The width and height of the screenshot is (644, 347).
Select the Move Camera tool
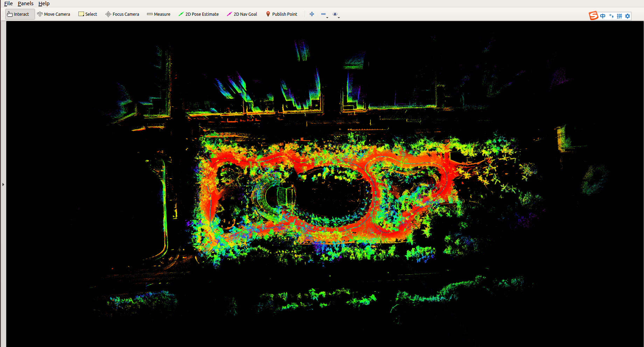click(54, 14)
